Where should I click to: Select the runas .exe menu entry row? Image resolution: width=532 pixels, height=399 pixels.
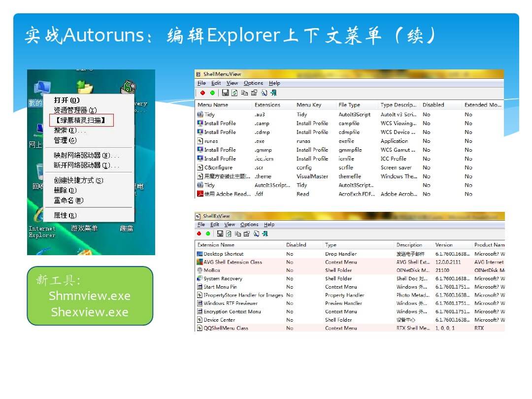click(x=211, y=141)
